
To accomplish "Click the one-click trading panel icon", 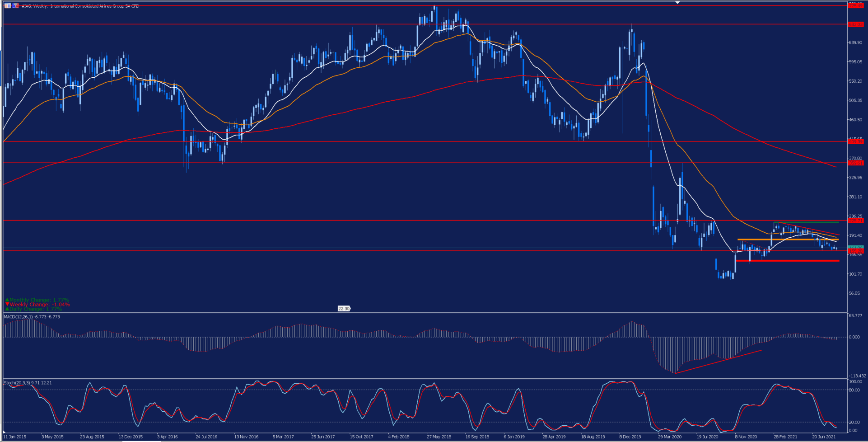I will tap(7, 6).
